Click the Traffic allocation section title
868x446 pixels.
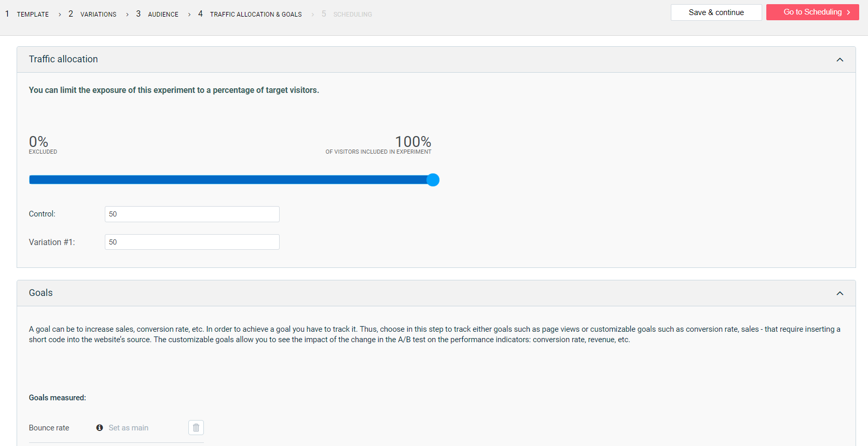click(x=63, y=59)
